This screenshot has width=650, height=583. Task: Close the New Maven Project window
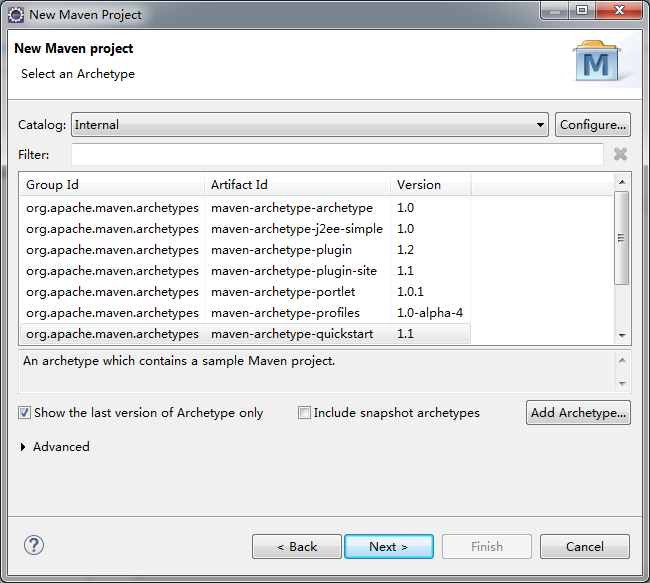point(619,10)
